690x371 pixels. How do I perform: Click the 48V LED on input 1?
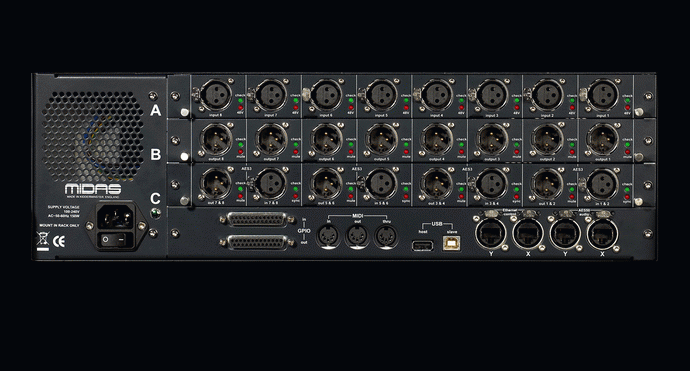coord(627,107)
